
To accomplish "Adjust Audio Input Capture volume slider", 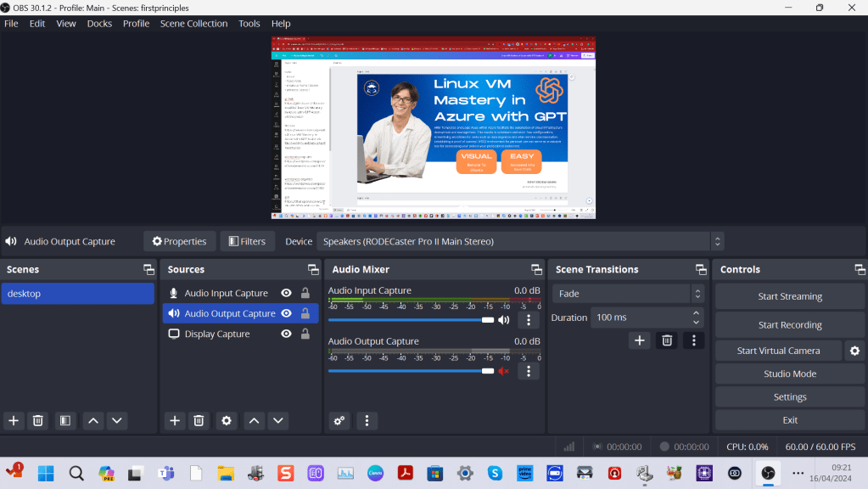I will pyautogui.click(x=411, y=320).
